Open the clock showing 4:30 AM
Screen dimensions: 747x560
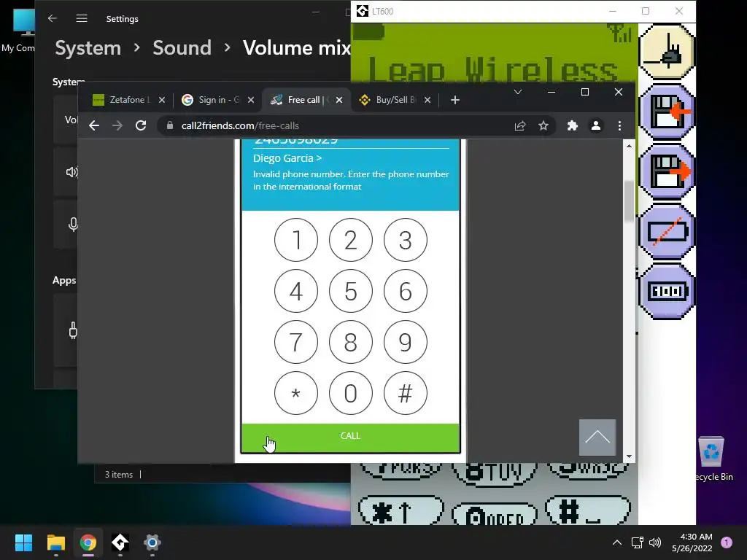pos(692,542)
